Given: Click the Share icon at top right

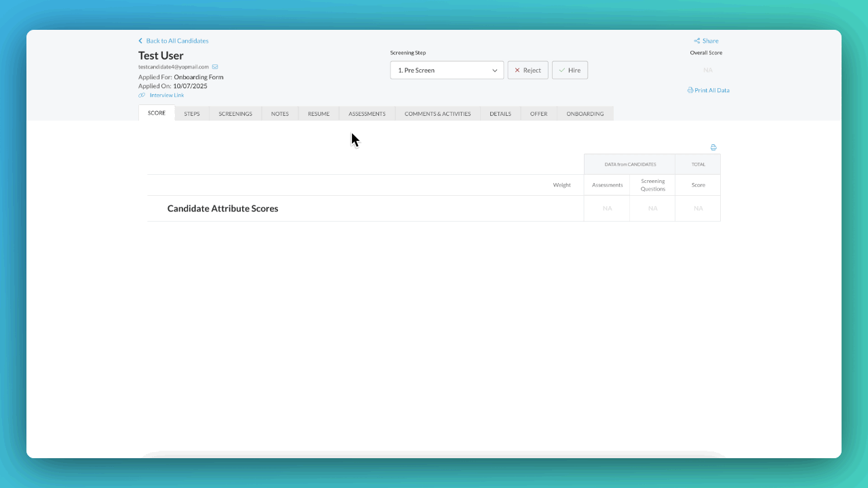Looking at the screenshot, I should (x=696, y=41).
